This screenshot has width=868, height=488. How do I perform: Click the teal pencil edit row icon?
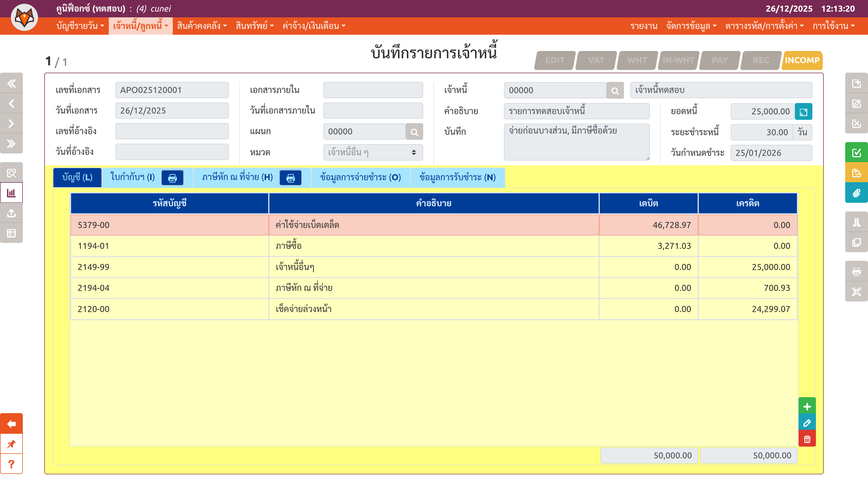pyautogui.click(x=807, y=423)
